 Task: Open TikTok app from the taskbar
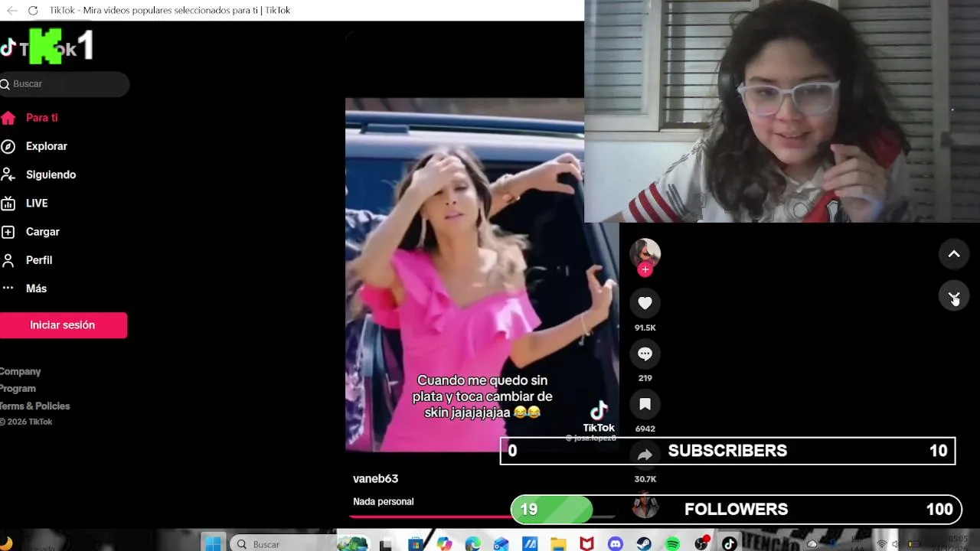(x=729, y=544)
